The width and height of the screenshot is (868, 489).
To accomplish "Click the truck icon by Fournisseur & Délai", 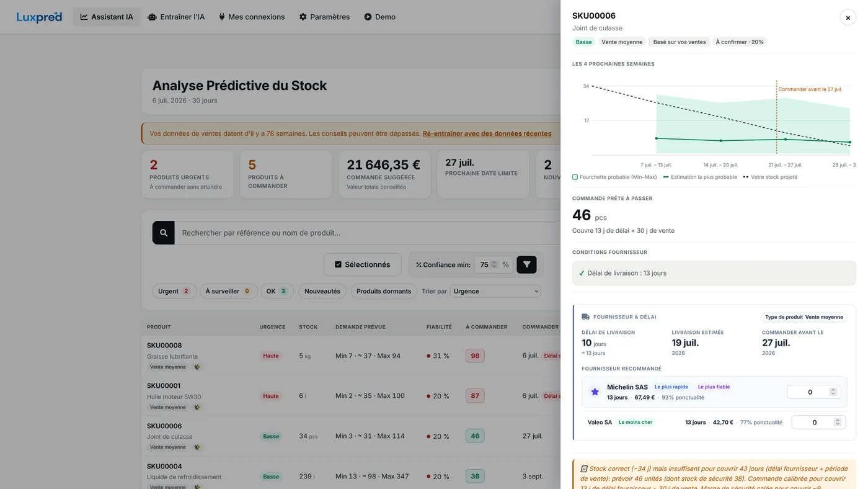I will point(586,316).
